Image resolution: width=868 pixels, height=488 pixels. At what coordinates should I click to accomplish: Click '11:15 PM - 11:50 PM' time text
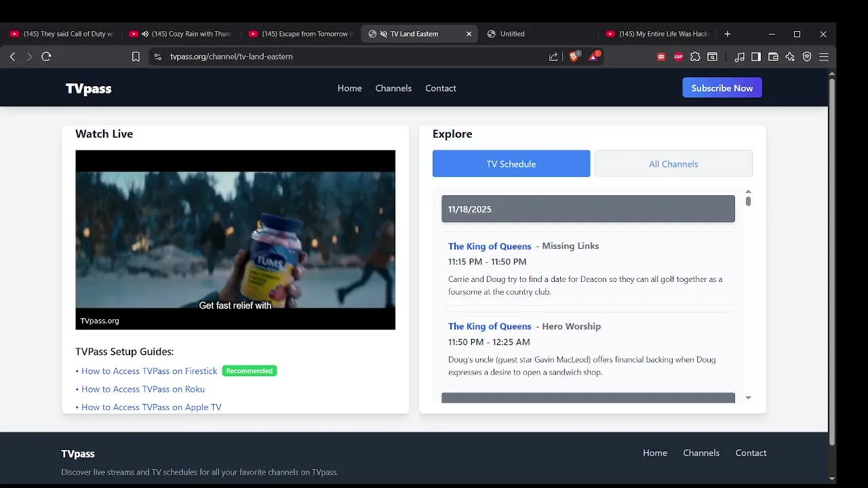(487, 262)
